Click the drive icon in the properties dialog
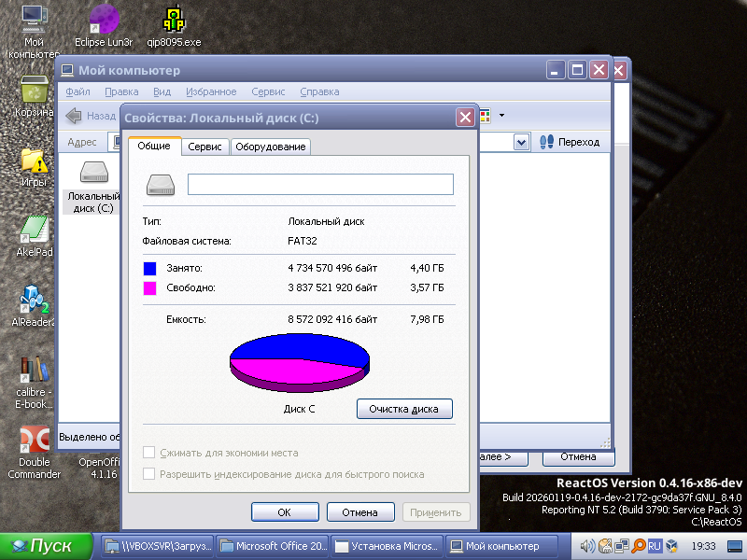Image resolution: width=747 pixels, height=560 pixels. coord(161,185)
